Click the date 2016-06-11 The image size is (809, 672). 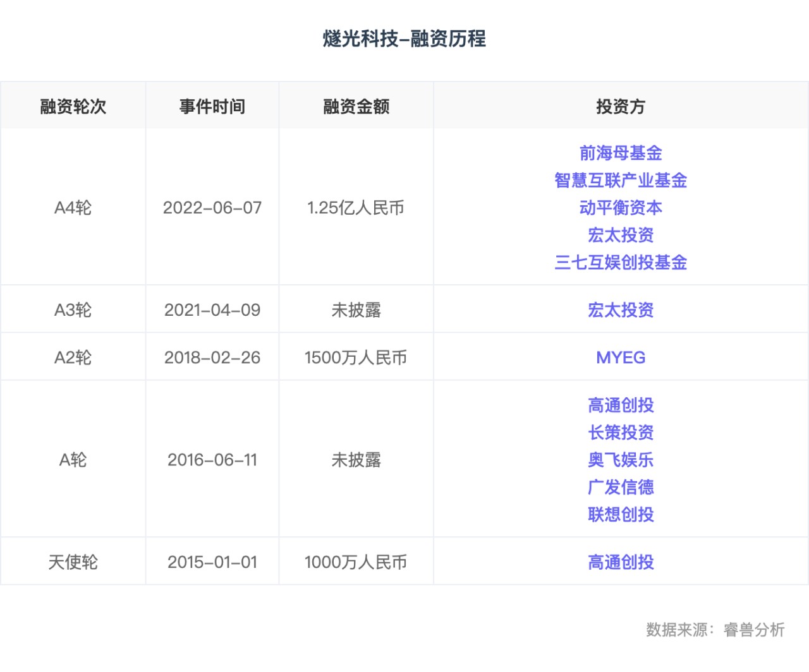212,460
